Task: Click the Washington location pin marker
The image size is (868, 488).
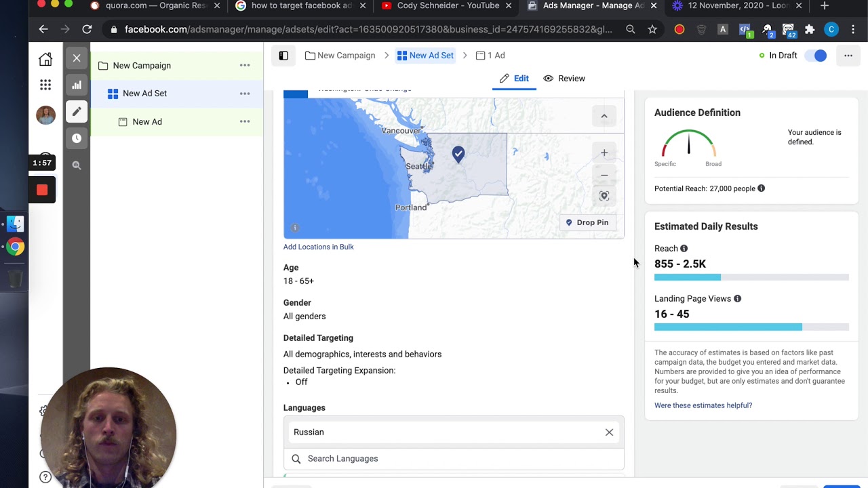Action: (x=458, y=155)
